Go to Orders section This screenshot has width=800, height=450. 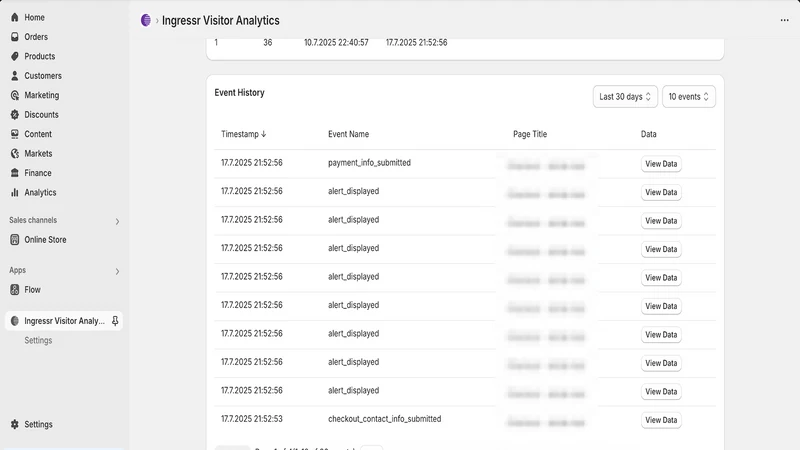[36, 37]
